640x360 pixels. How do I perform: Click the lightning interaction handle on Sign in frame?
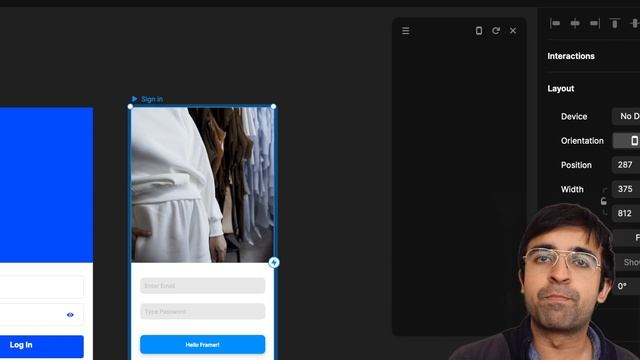click(274, 262)
